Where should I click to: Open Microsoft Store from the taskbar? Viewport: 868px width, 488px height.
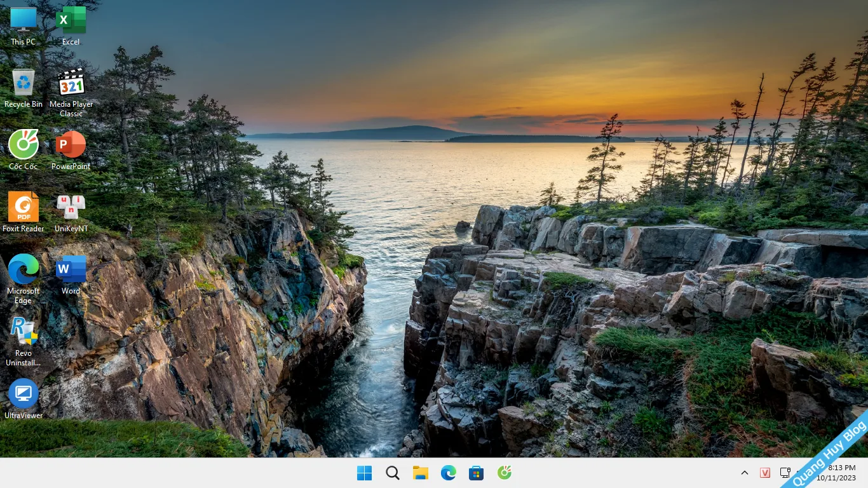click(x=477, y=473)
